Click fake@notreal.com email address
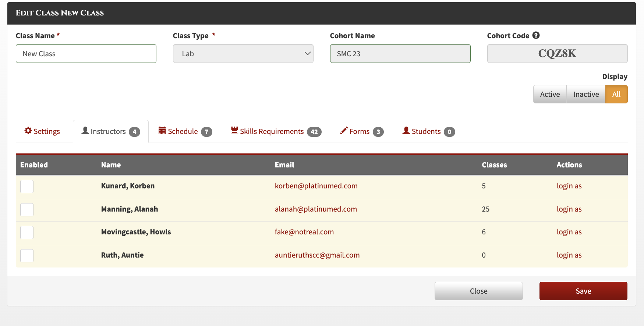 pyautogui.click(x=304, y=232)
